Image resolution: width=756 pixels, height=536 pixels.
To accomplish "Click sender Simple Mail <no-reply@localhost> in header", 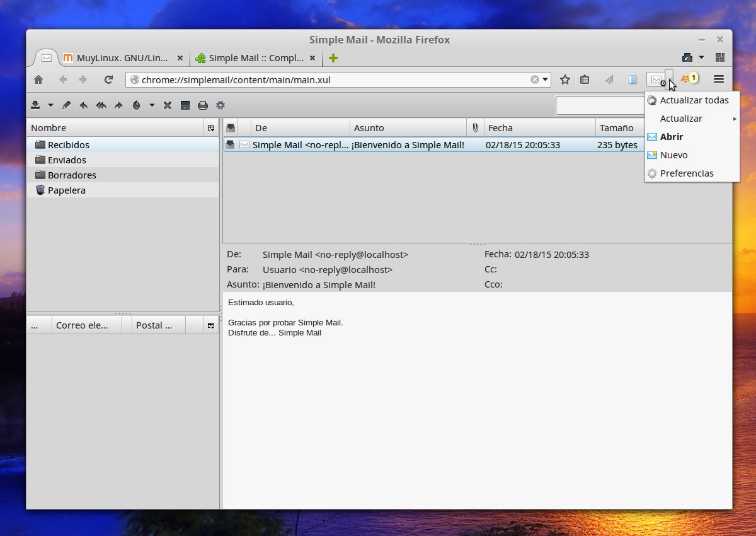I will (335, 255).
